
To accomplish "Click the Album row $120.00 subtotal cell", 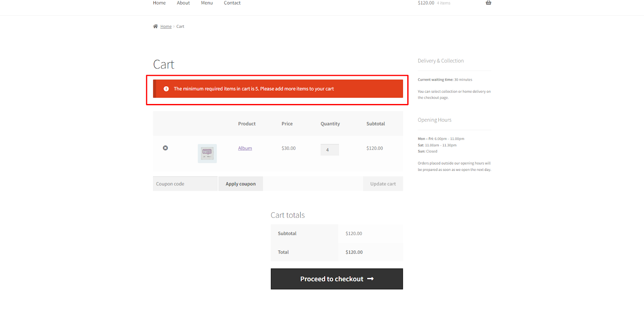I will coord(375,148).
